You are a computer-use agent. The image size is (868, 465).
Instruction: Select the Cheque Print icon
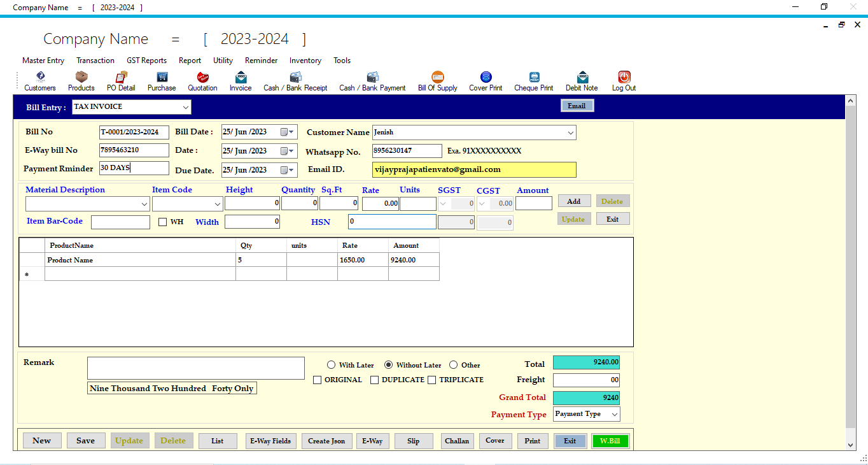click(533, 81)
